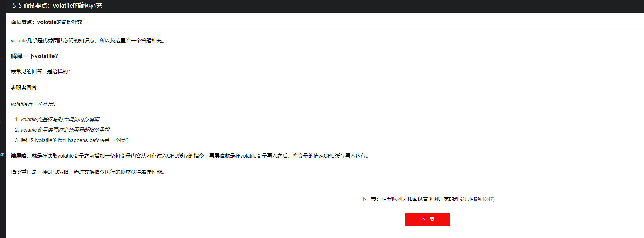Image resolution: width=644 pixels, height=238 pixels.
Task: Select list item about 禁用局部指令重排
Action: pos(65,130)
